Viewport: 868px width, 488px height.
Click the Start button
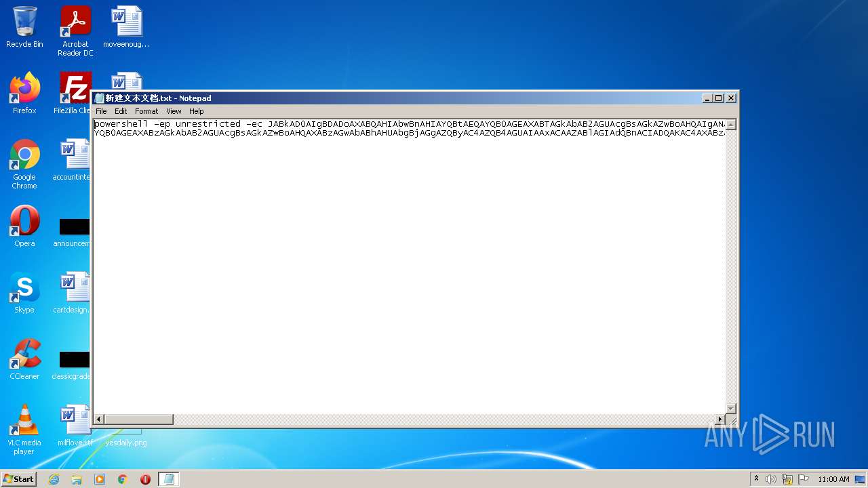point(18,479)
